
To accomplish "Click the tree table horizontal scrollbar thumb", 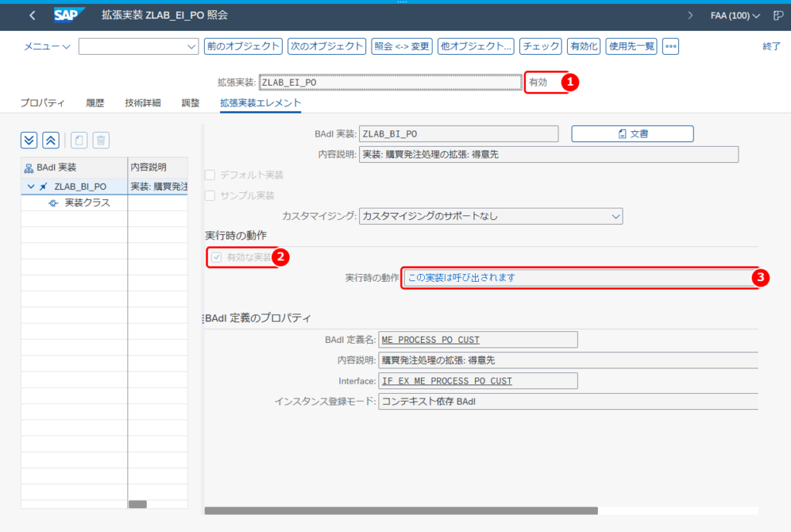I will [x=137, y=504].
